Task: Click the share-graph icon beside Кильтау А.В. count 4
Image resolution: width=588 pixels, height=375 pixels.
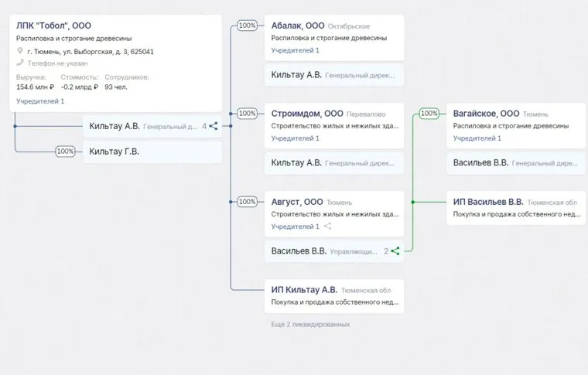Action: coord(214,126)
